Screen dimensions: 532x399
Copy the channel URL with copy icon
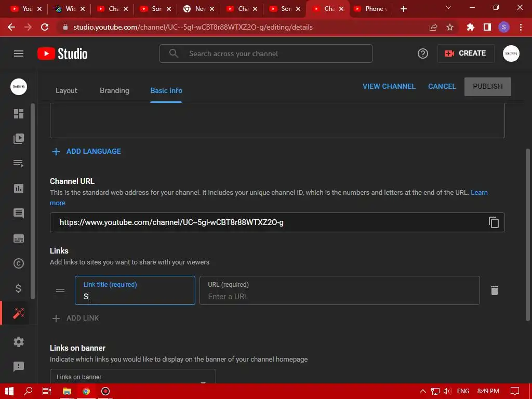pyautogui.click(x=494, y=222)
